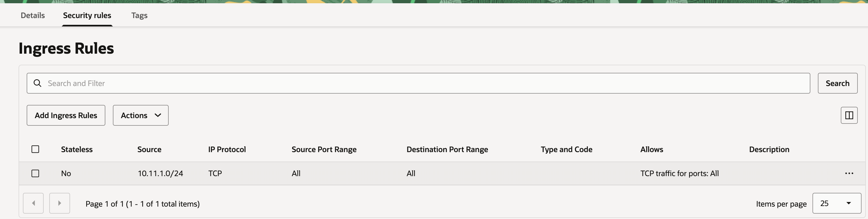Go to next page arrow

click(60, 203)
